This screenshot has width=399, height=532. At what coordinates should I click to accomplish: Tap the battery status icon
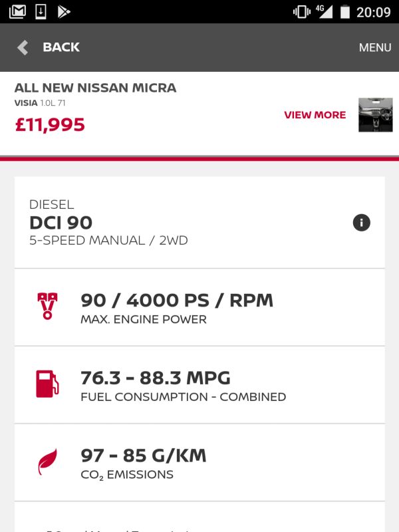(344, 12)
